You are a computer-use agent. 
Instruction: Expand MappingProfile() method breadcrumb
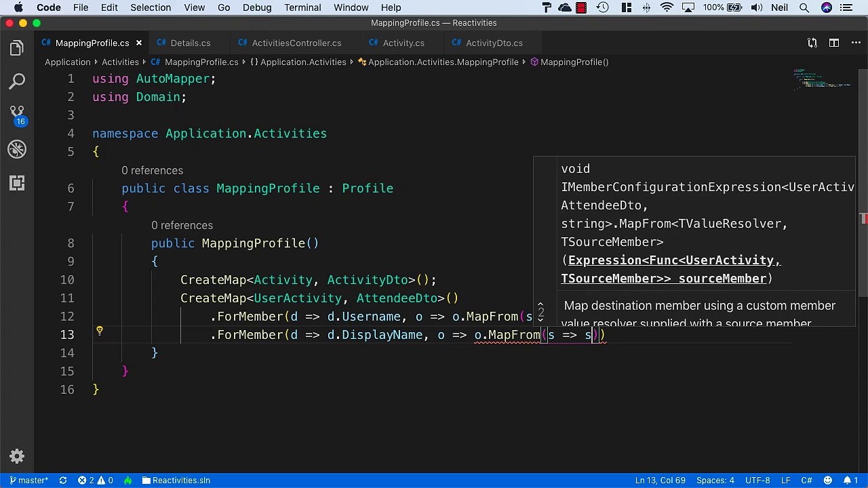[570, 62]
